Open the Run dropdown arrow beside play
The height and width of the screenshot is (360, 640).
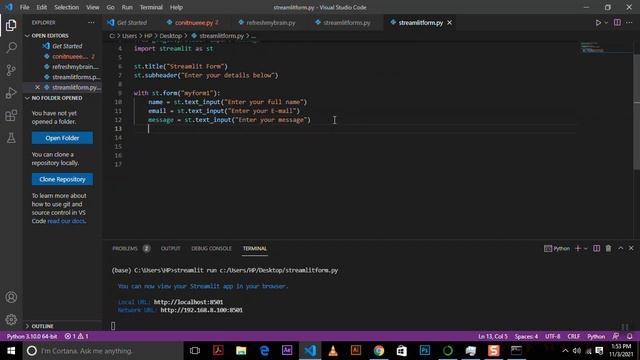coord(606,23)
